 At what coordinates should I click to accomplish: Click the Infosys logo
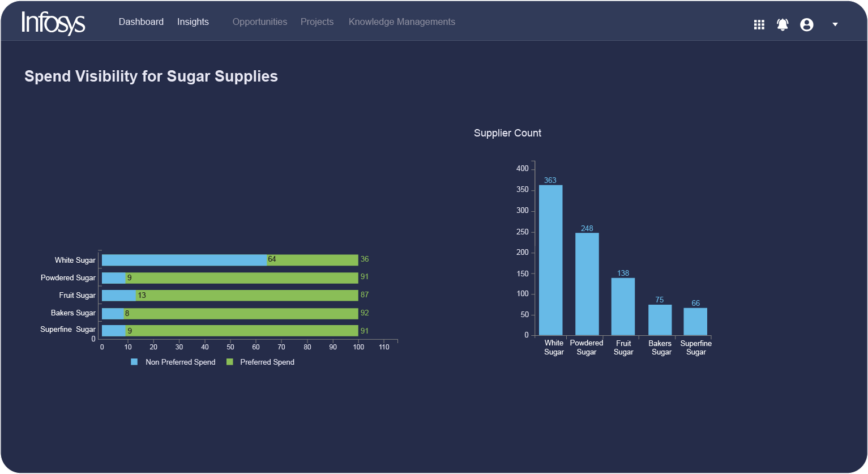pos(53,23)
